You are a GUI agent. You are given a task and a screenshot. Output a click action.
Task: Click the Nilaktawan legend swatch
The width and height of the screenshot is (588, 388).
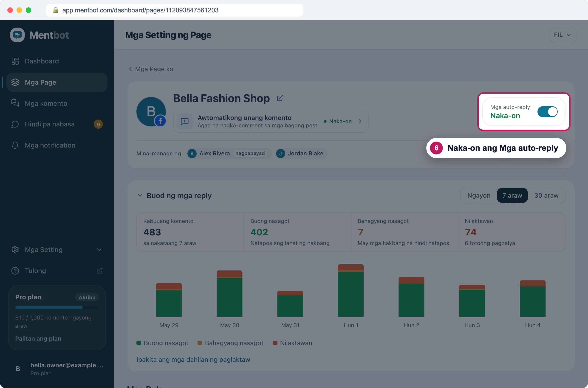(275, 343)
